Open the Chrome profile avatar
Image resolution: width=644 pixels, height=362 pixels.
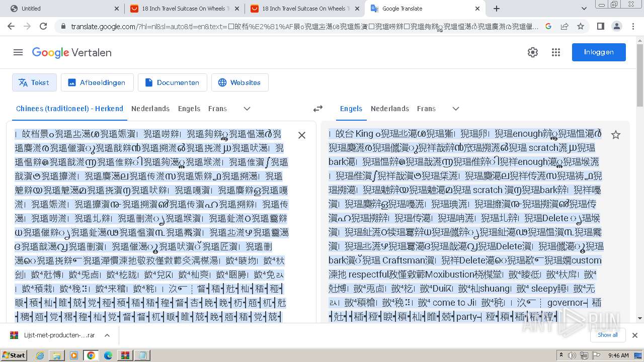click(x=616, y=26)
